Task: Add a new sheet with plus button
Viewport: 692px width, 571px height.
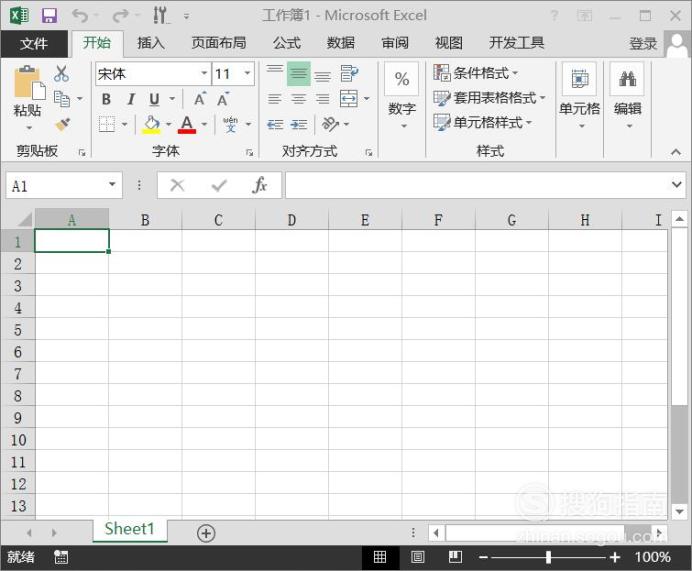Action: pos(206,533)
